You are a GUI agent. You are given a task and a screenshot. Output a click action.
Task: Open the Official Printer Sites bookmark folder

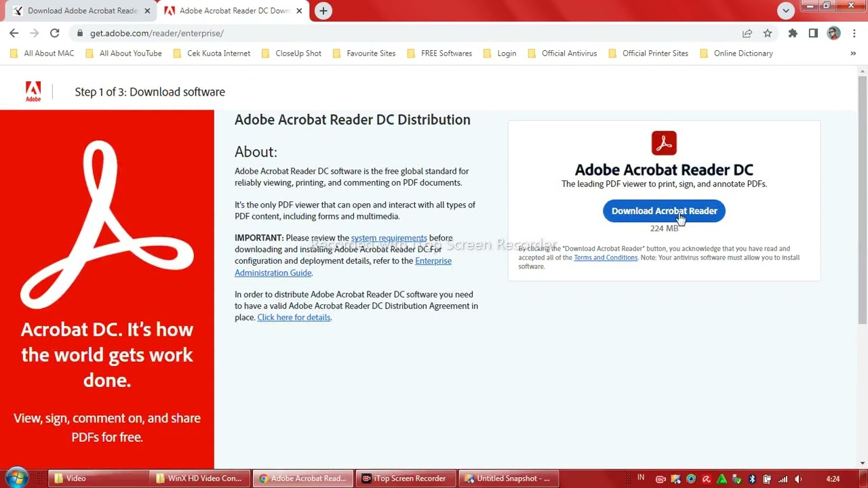pyautogui.click(x=648, y=54)
